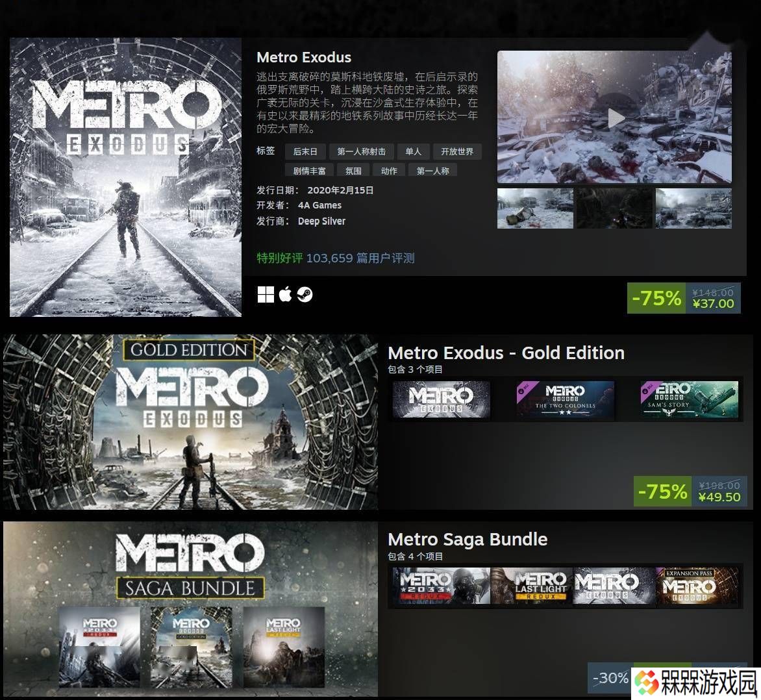761x700 pixels.
Task: Click the 第一人称射击 tag
Action: pos(361,151)
